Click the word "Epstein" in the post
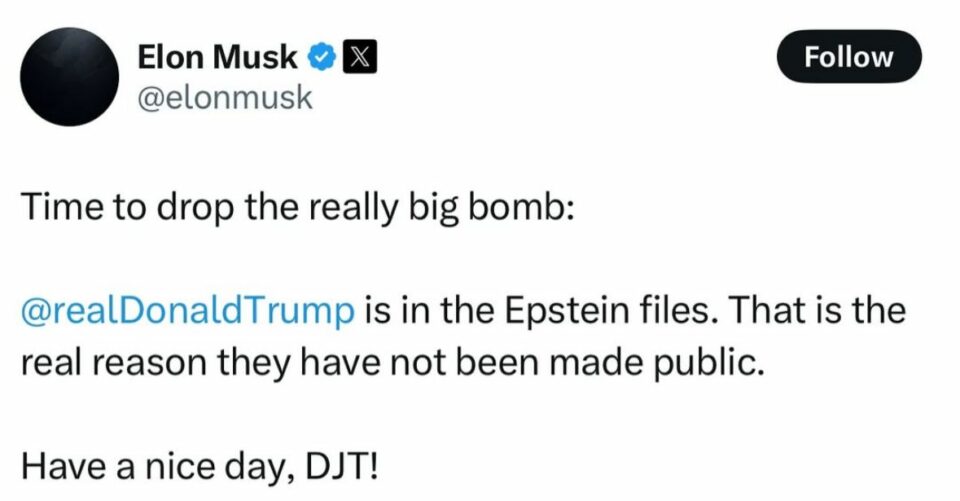The height and width of the screenshot is (501, 960). click(x=566, y=311)
